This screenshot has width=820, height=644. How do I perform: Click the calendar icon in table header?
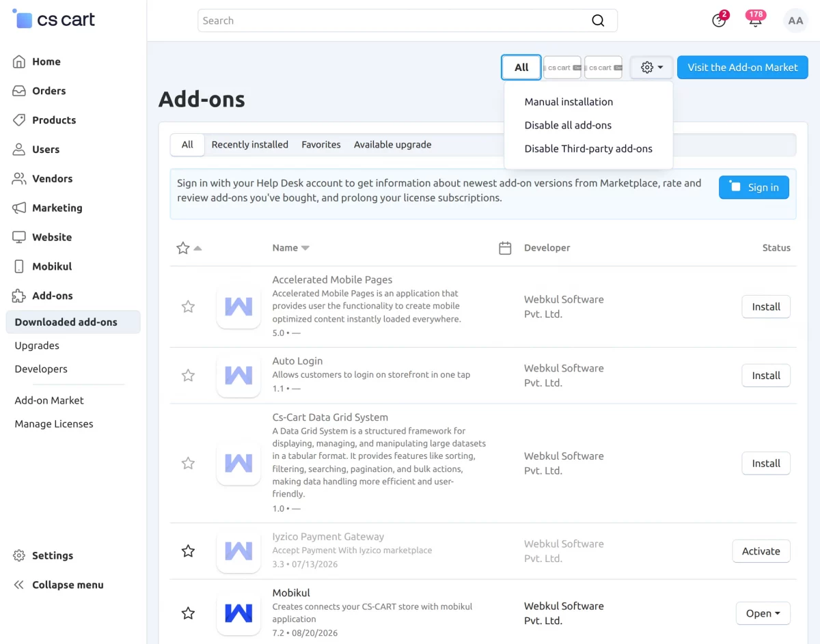coord(505,248)
